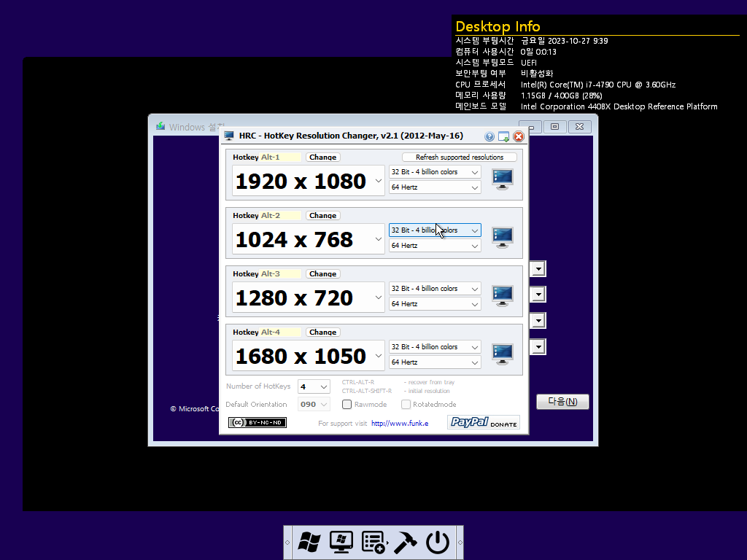The width and height of the screenshot is (747, 560).
Task: Open the hammer tools icon in dock
Action: pyautogui.click(x=406, y=542)
